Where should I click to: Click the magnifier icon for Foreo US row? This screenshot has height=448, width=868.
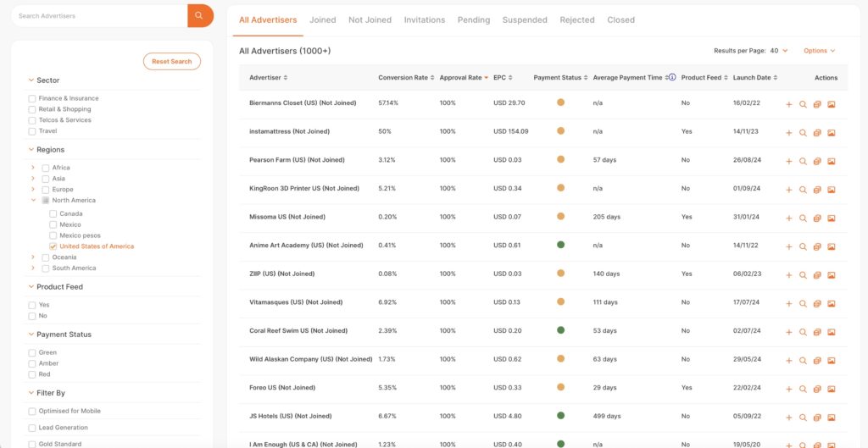(x=803, y=389)
